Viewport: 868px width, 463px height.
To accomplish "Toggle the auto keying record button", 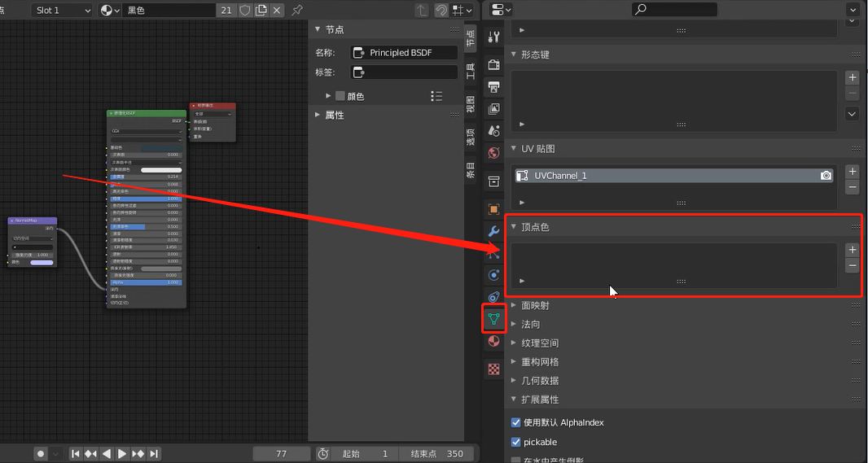I will pos(41,453).
